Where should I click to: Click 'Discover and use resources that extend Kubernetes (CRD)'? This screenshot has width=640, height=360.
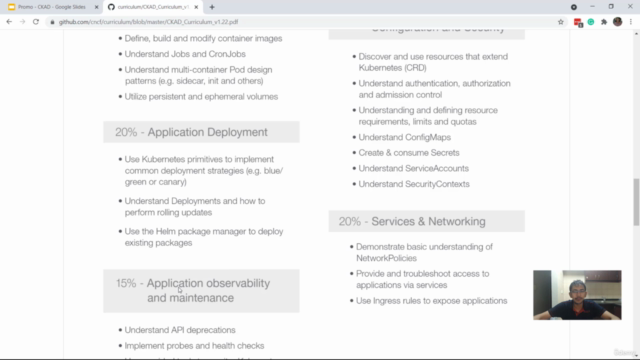(x=433, y=62)
